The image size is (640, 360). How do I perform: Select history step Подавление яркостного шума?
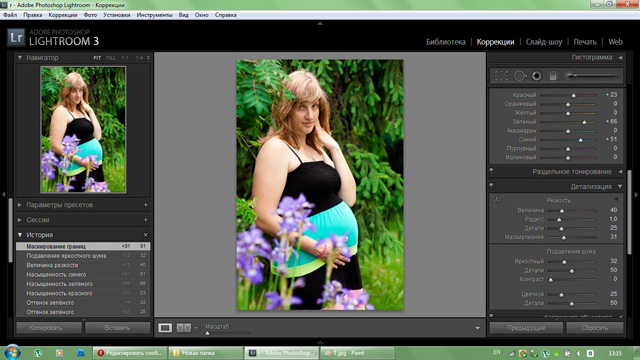tap(83, 256)
